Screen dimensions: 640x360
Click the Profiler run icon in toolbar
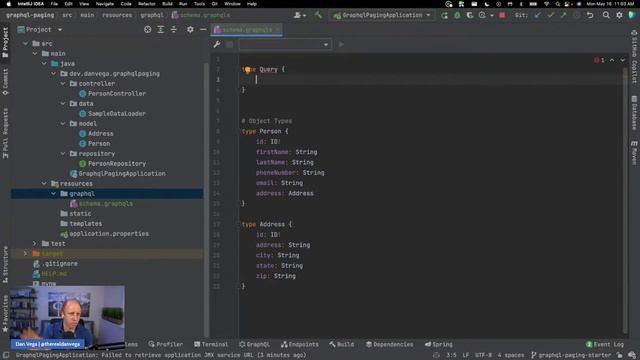coord(482,15)
